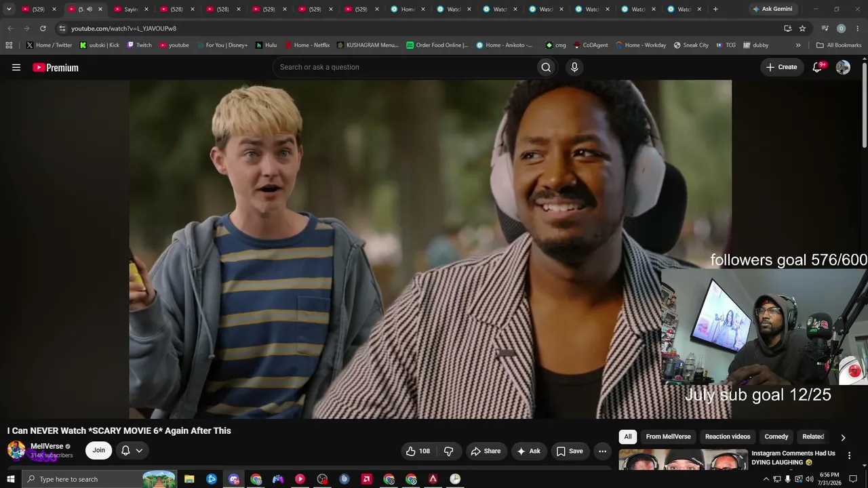Click the video player frame
The height and width of the screenshot is (488, 868).
[430, 249]
